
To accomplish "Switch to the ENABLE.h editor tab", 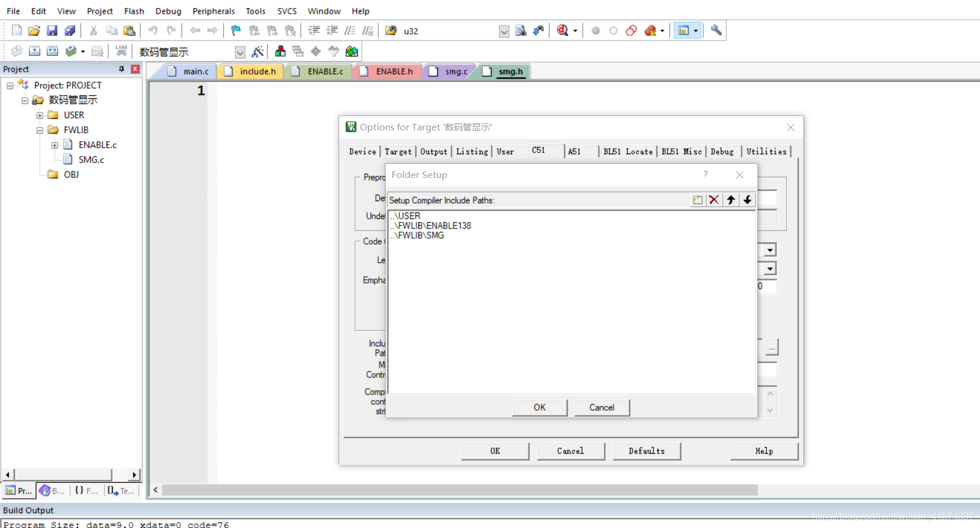I will point(387,71).
